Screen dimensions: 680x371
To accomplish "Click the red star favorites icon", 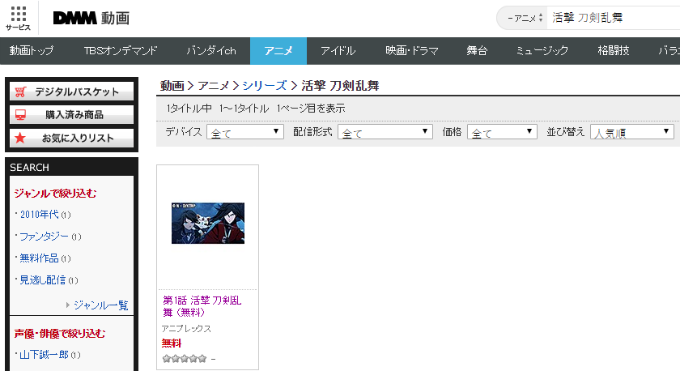I will tap(20, 138).
